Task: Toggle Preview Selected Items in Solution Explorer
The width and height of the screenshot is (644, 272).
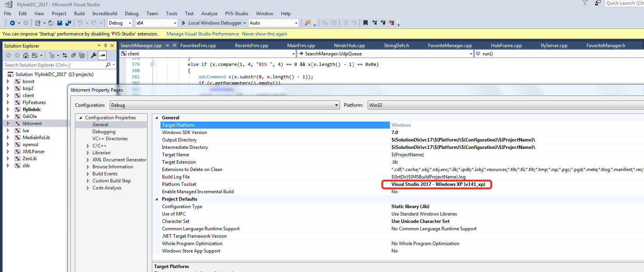Action: 102,55
